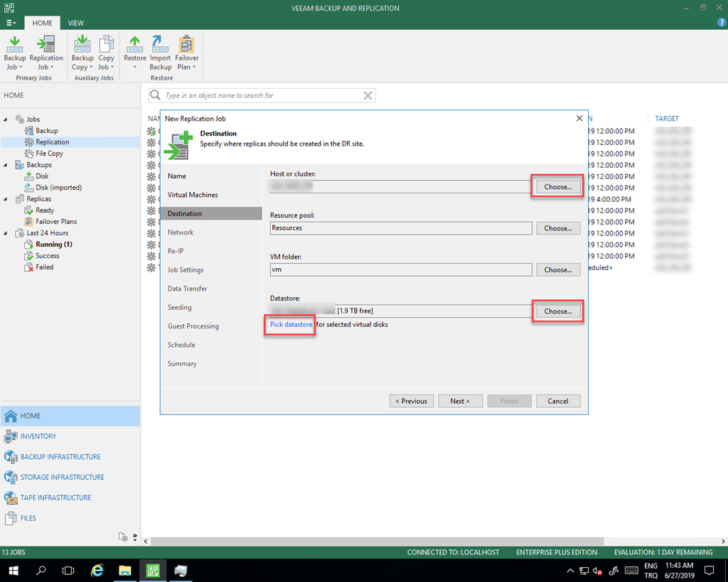Open the Backup Job ribbon button
This screenshot has height=582, width=728.
coord(14,53)
